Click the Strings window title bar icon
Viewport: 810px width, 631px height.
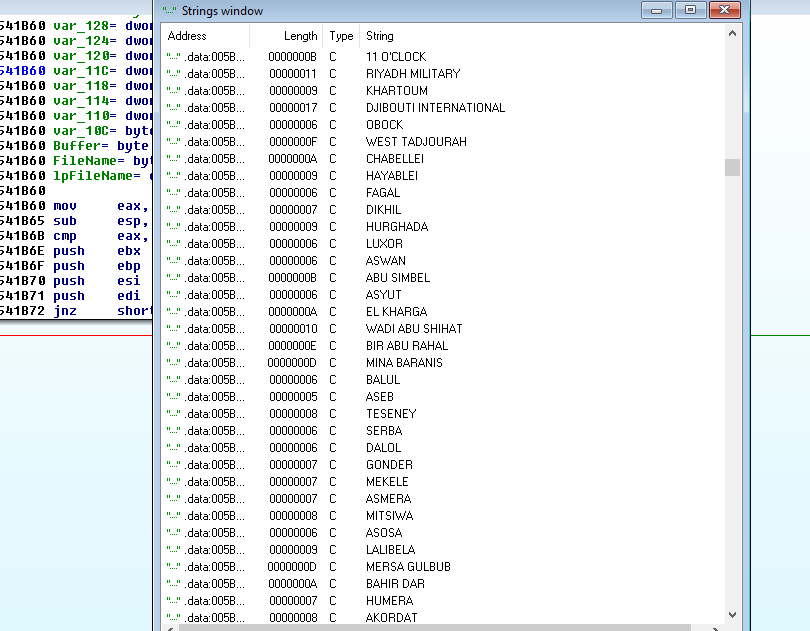tap(170, 11)
